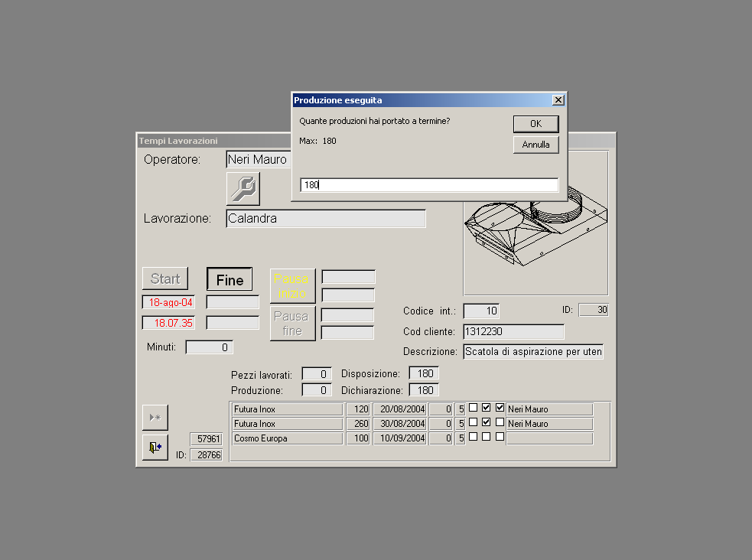Click Neri Mauro in the 20/08/2004 row
The width and height of the screenshot is (752, 560).
click(549, 409)
